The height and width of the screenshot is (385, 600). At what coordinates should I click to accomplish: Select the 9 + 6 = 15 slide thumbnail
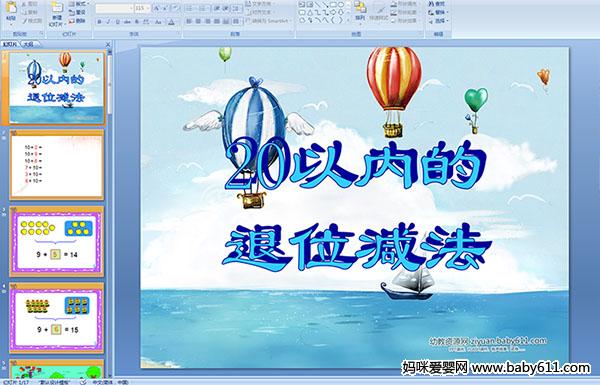click(x=57, y=318)
